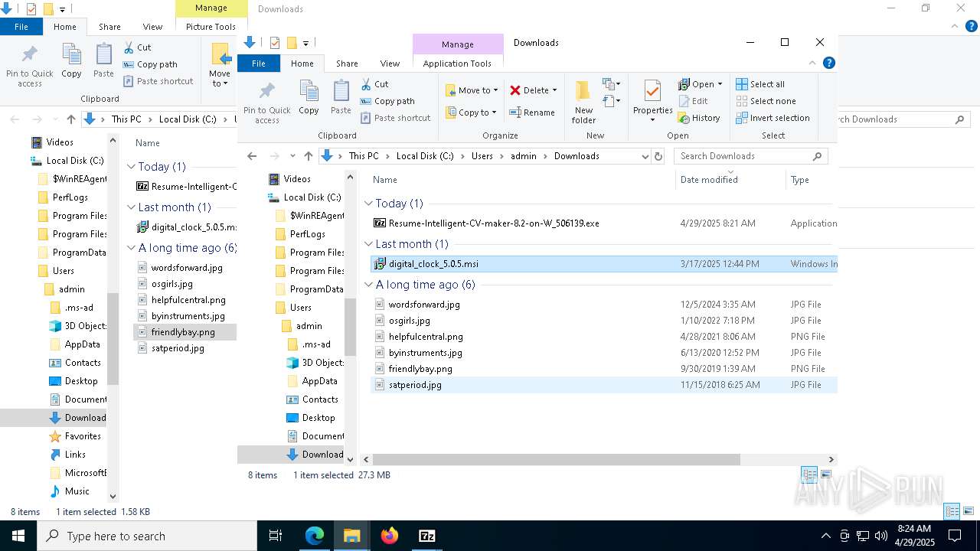Click admin breadcrumb in front address bar
Viewport: 980px width, 551px height.
524,156
